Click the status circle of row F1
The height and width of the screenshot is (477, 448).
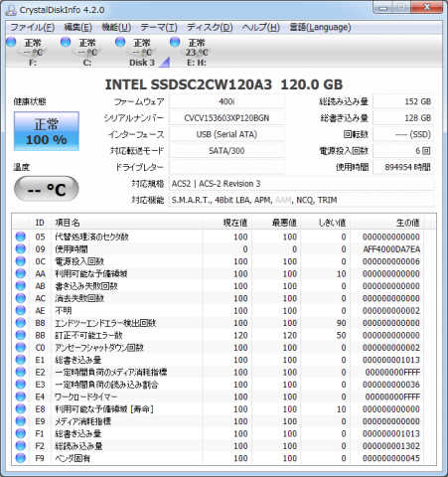click(x=21, y=433)
